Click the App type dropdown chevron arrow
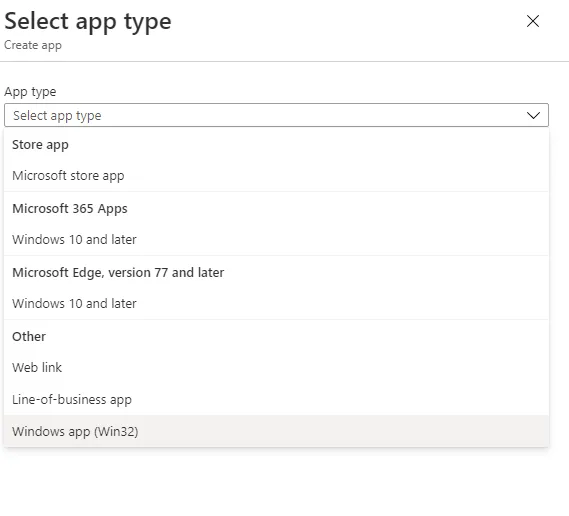Screen dimensions: 569x516 point(533,115)
